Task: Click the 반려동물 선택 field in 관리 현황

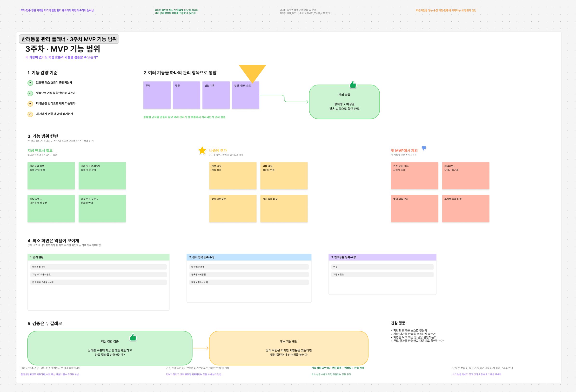Action: pyautogui.click(x=98, y=267)
